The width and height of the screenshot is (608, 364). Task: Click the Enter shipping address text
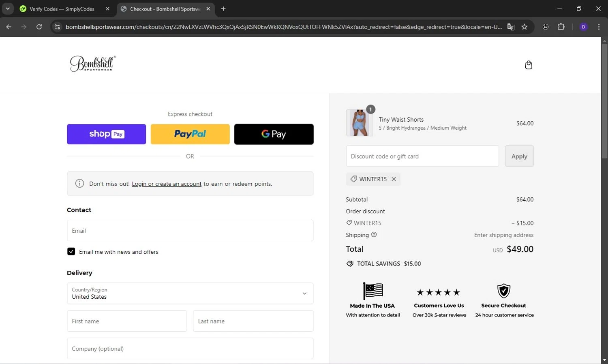coord(504,235)
